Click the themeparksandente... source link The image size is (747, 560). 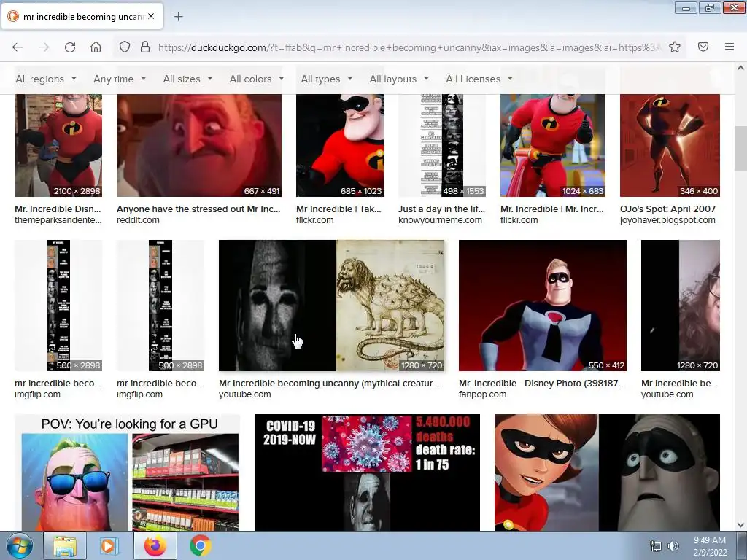(58, 220)
